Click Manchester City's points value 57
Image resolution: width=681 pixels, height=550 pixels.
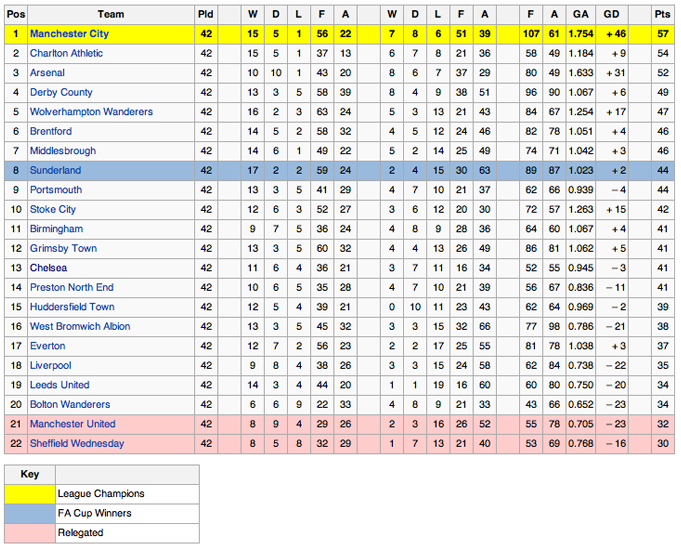tap(663, 34)
